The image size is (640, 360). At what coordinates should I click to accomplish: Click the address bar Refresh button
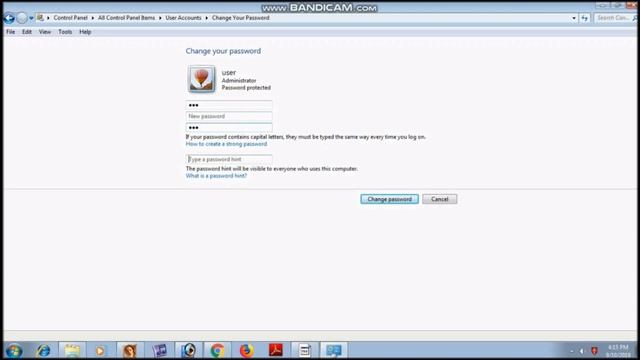tap(584, 18)
